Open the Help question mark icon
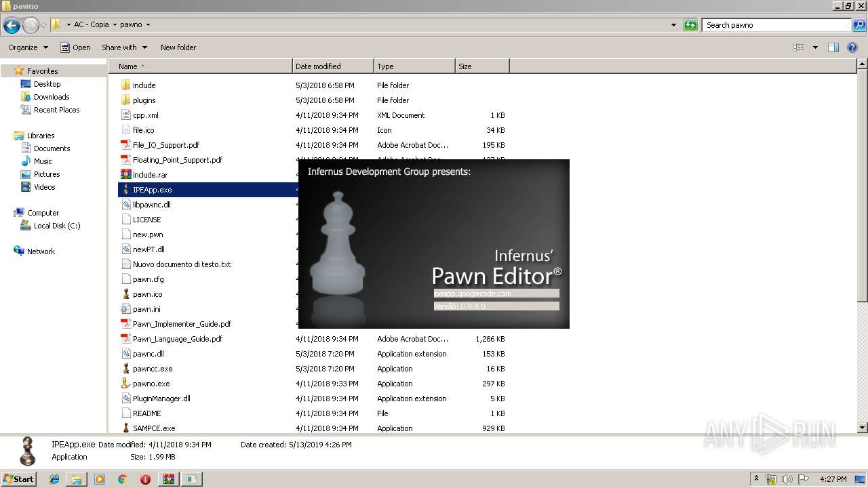Viewport: 868px width, 488px height. click(852, 47)
